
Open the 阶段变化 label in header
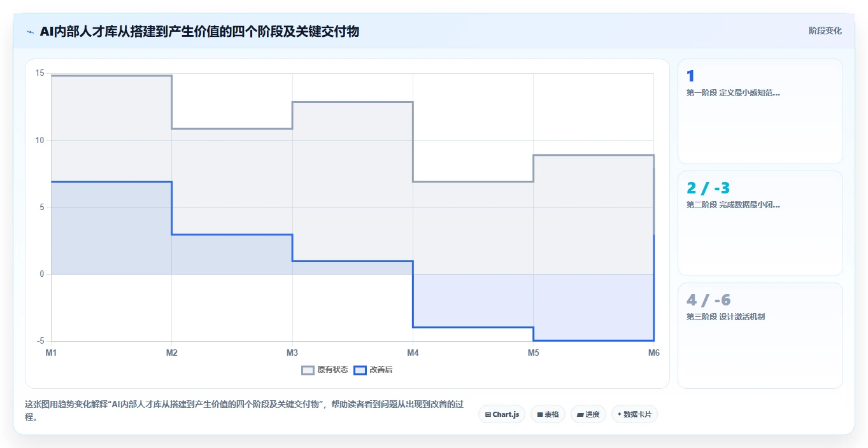pos(825,31)
